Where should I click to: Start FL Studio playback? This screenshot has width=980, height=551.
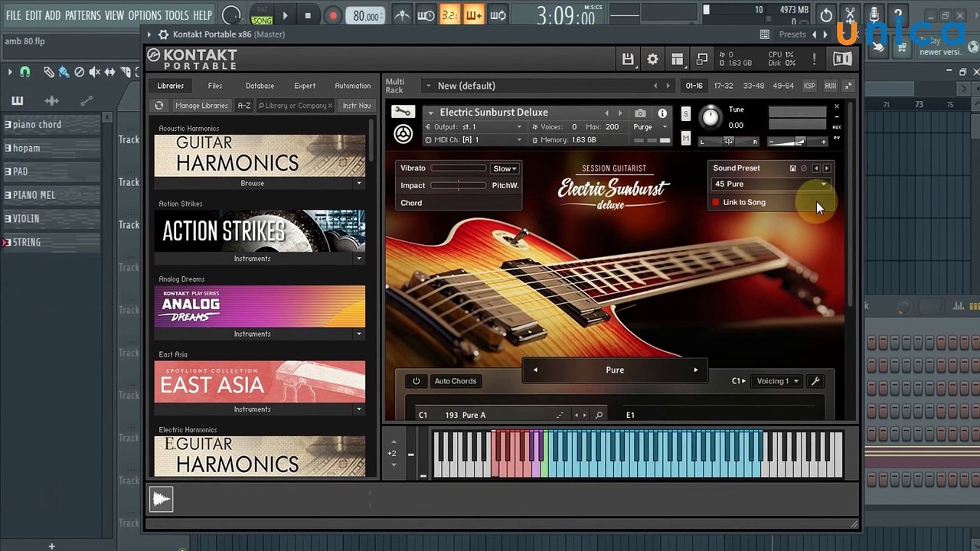285,15
